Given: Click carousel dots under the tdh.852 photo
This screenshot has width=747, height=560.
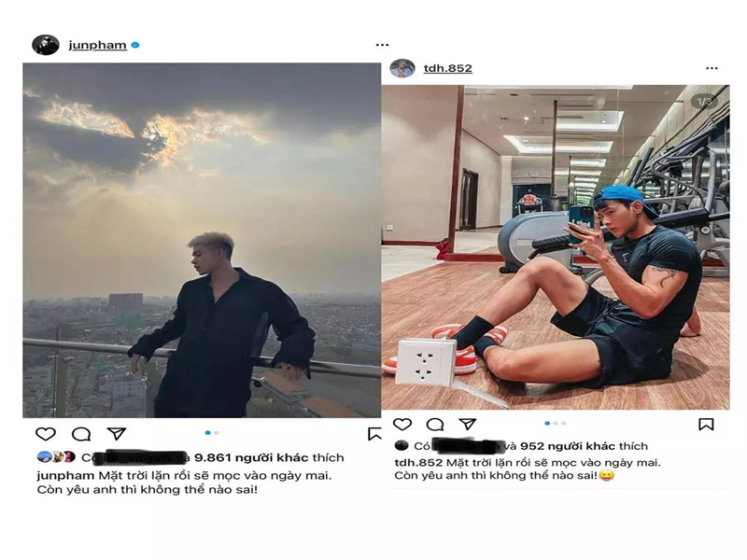Looking at the screenshot, I should click(555, 423).
